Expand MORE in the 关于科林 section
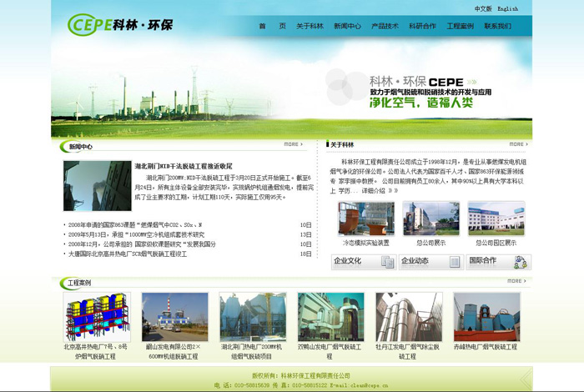This screenshot has width=584, height=392. pos(518,144)
